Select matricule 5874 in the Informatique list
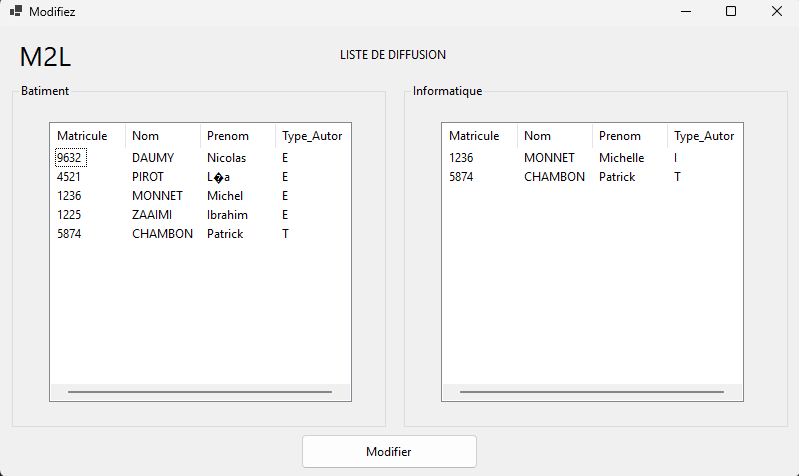Viewport: 799px width, 476px height. (x=461, y=177)
